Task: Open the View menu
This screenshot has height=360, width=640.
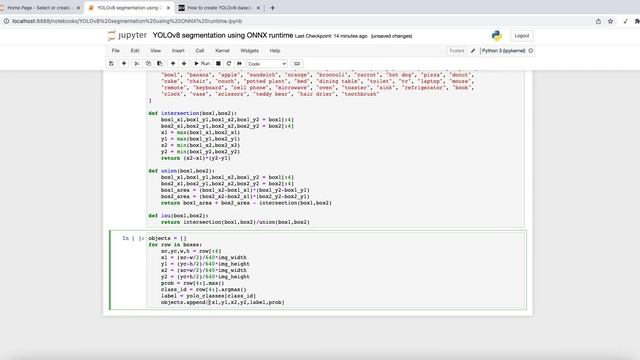Action: click(156, 51)
